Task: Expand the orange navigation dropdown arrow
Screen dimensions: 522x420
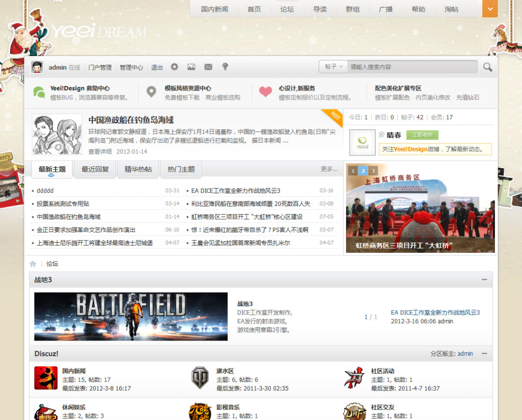Action: click(x=490, y=9)
